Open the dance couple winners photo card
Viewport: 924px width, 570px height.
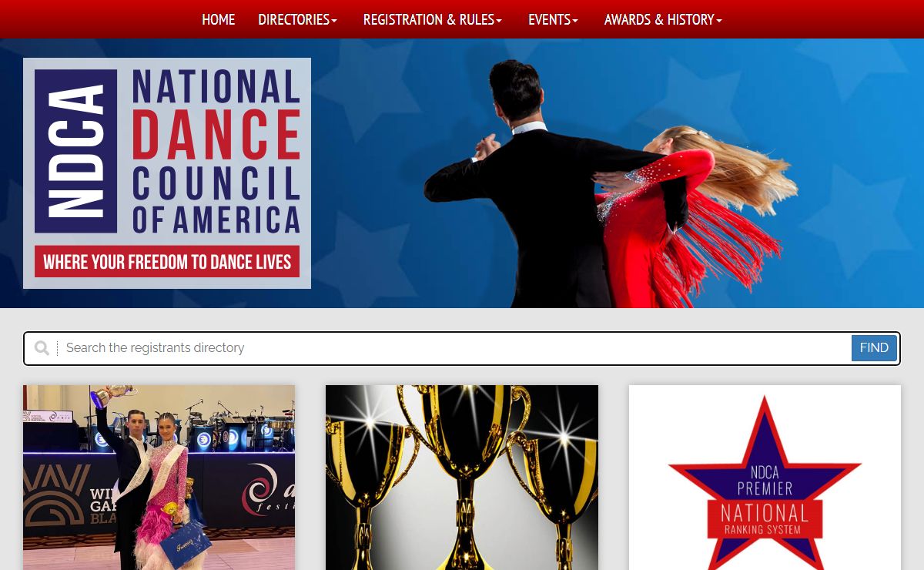pos(159,478)
